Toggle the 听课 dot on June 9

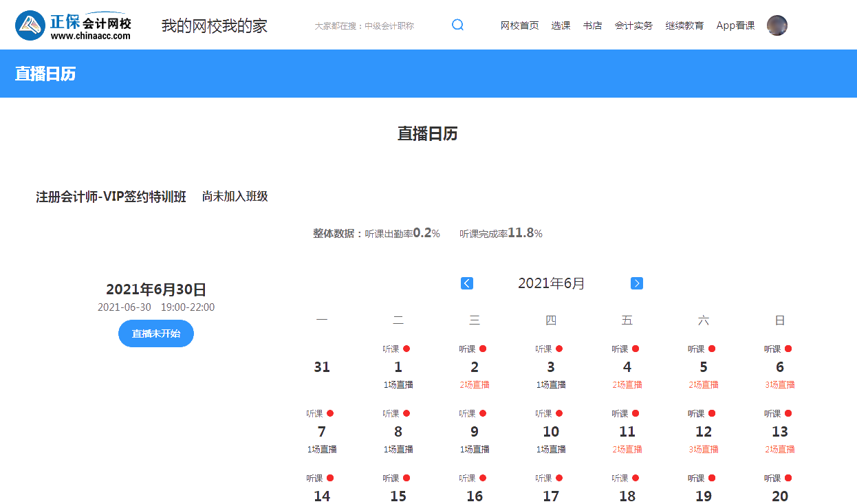tap(483, 413)
